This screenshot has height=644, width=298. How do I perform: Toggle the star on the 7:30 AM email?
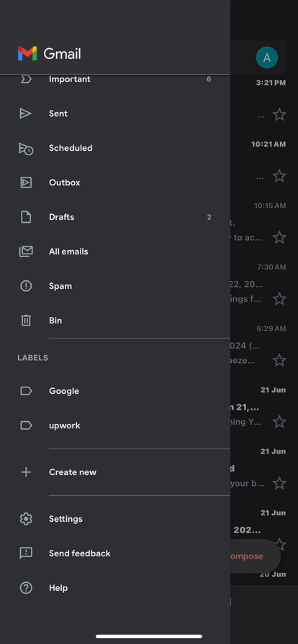point(279,298)
